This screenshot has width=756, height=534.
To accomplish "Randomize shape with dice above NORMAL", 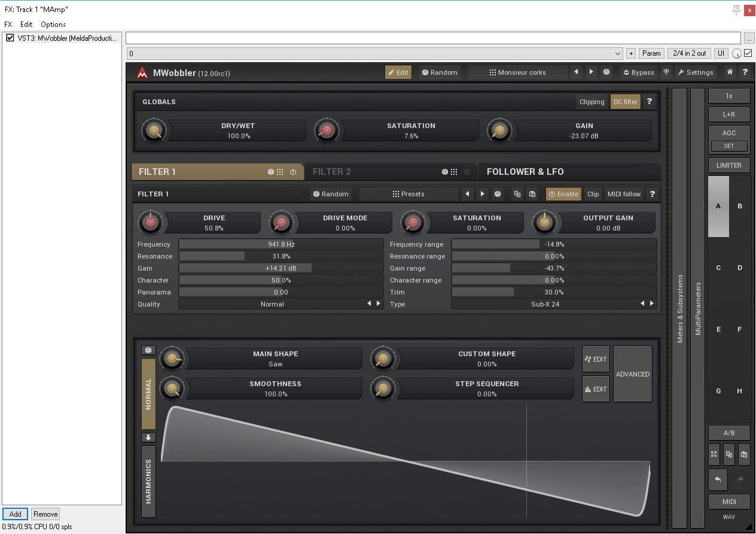I will point(148,350).
